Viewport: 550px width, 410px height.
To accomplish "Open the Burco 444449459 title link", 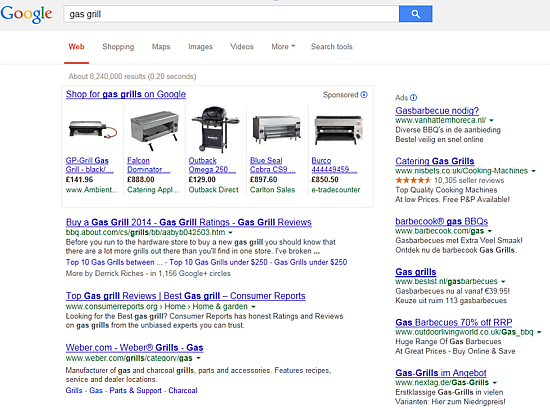I will (334, 165).
